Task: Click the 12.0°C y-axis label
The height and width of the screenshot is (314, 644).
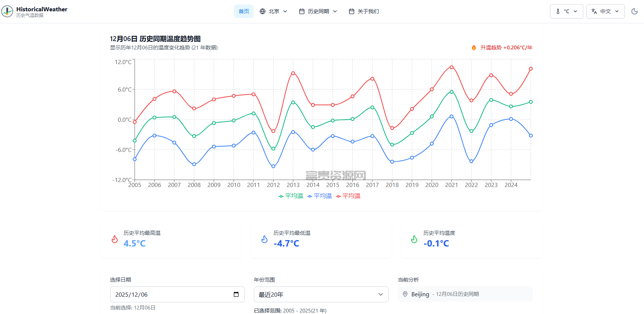Action: pos(123,62)
